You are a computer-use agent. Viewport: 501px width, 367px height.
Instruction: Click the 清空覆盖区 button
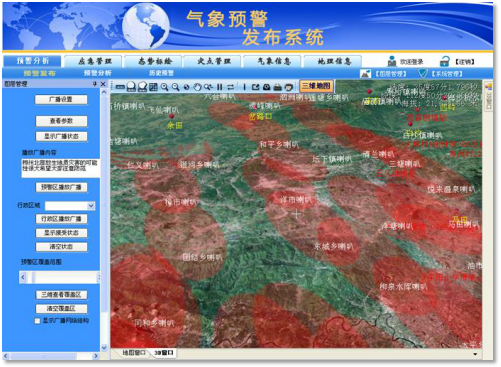61,309
